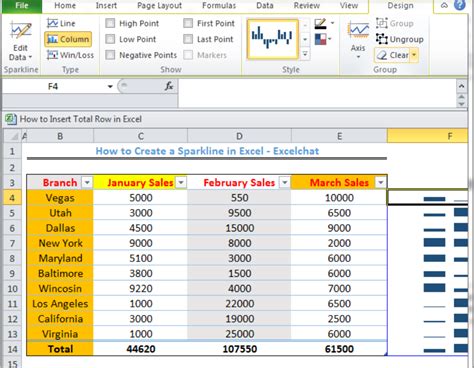This screenshot has height=368, width=474.
Task: Click inside the formula bar
Action: click(317, 93)
